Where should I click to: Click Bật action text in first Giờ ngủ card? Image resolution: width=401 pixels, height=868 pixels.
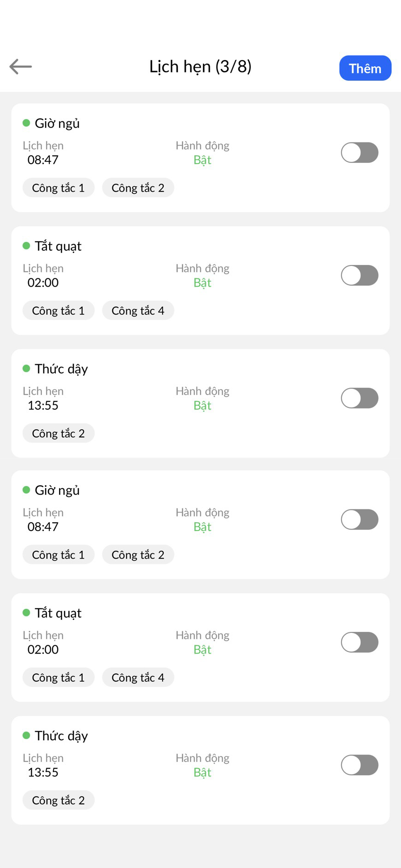click(x=202, y=160)
